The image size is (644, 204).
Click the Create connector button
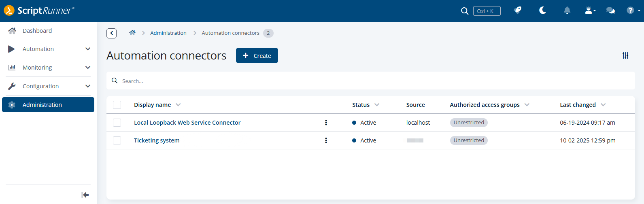tap(257, 55)
